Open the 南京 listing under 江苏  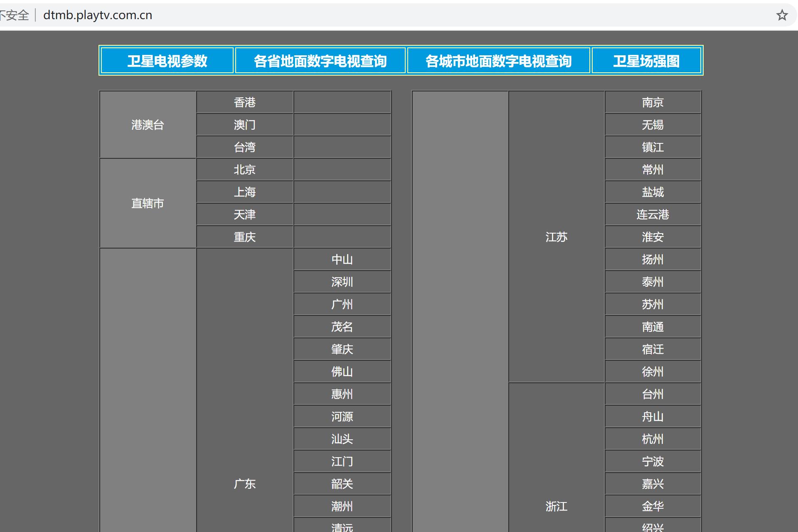click(x=653, y=102)
